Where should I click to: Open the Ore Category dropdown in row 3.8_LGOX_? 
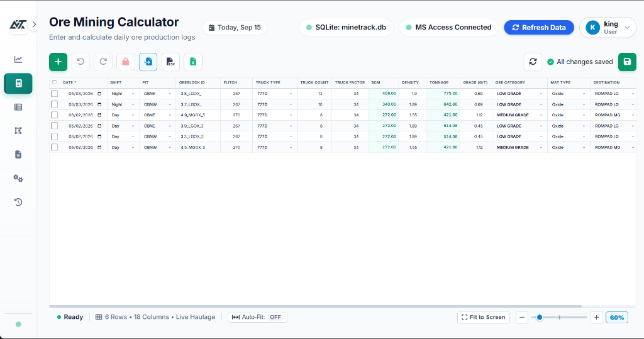(519, 94)
